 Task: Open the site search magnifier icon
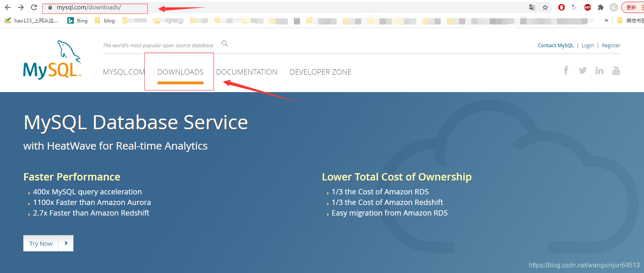[225, 44]
